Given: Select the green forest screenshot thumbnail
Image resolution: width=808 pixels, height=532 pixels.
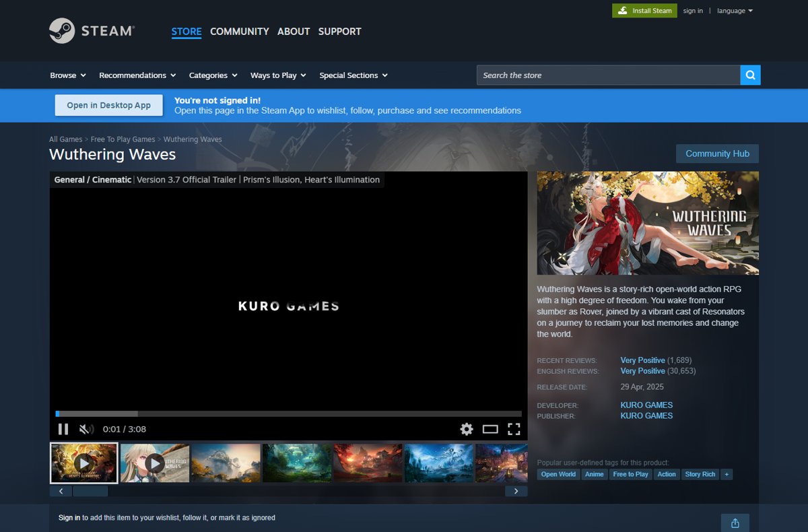Looking at the screenshot, I should click(297, 463).
